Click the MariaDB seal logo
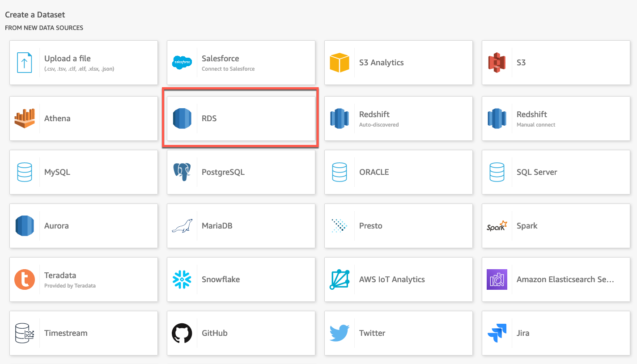The height and width of the screenshot is (364, 637). point(182,226)
